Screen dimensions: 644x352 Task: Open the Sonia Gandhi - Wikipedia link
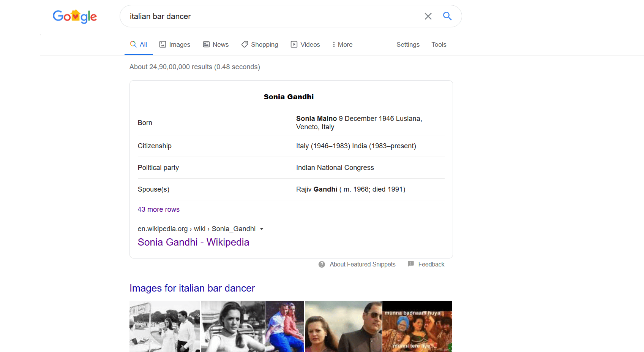pyautogui.click(x=193, y=242)
